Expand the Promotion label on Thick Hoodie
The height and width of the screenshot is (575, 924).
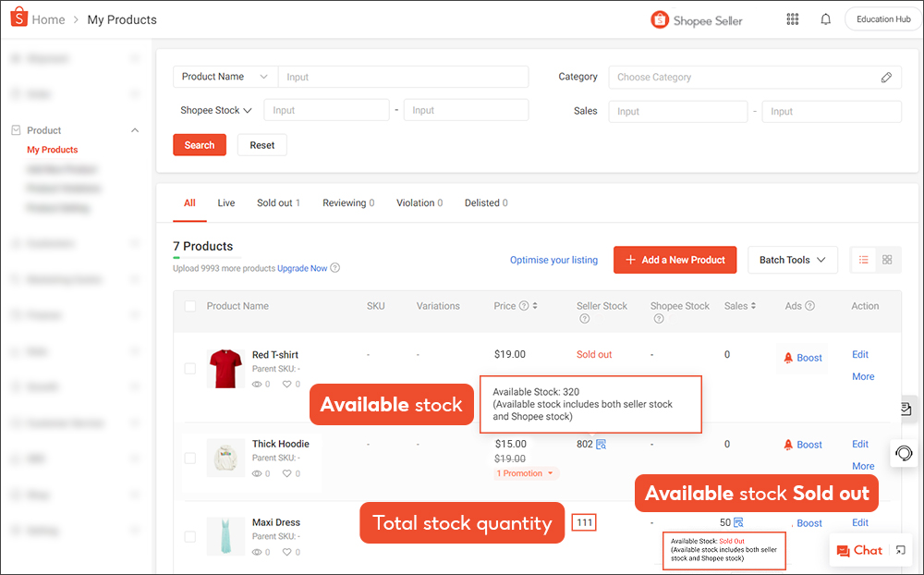coord(525,472)
